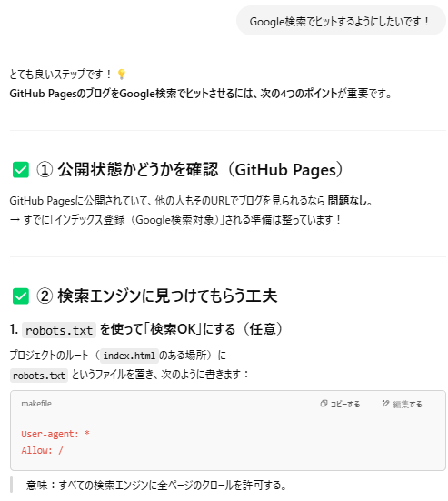Click the copy icon in the code block

point(324,403)
